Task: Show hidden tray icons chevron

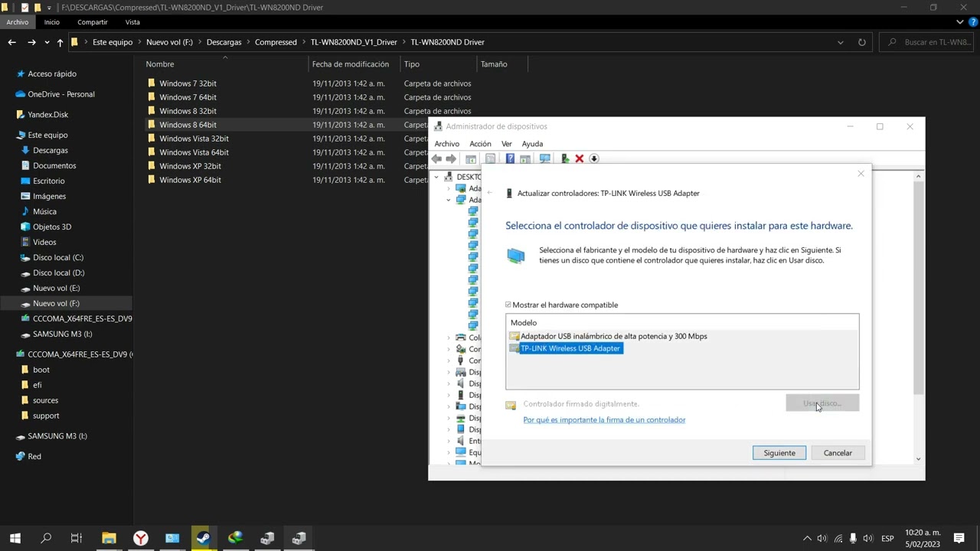Action: tap(807, 538)
